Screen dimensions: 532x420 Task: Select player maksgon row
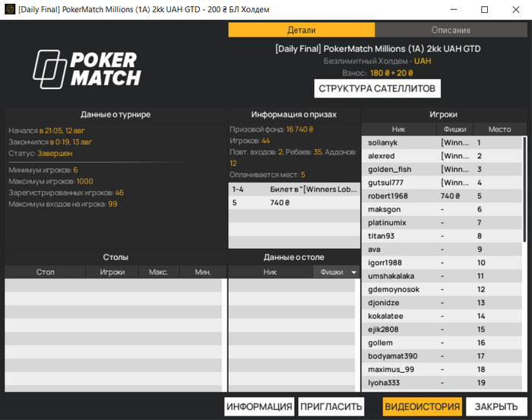pyautogui.click(x=442, y=209)
